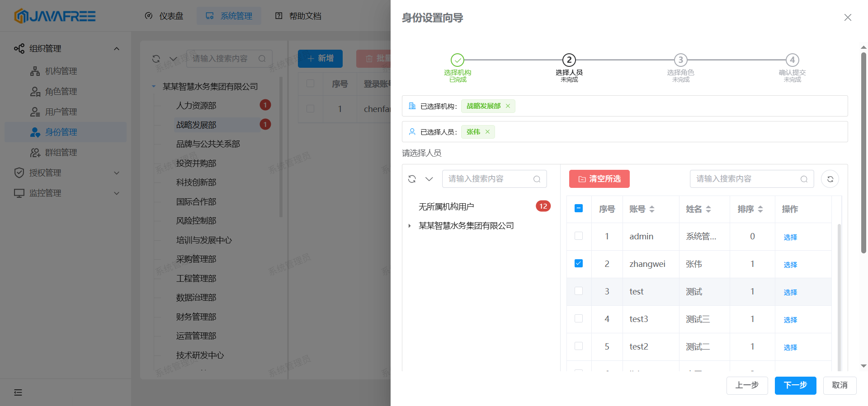The image size is (868, 406).
Task: Click sort arrows on 排序 column
Action: (x=760, y=209)
